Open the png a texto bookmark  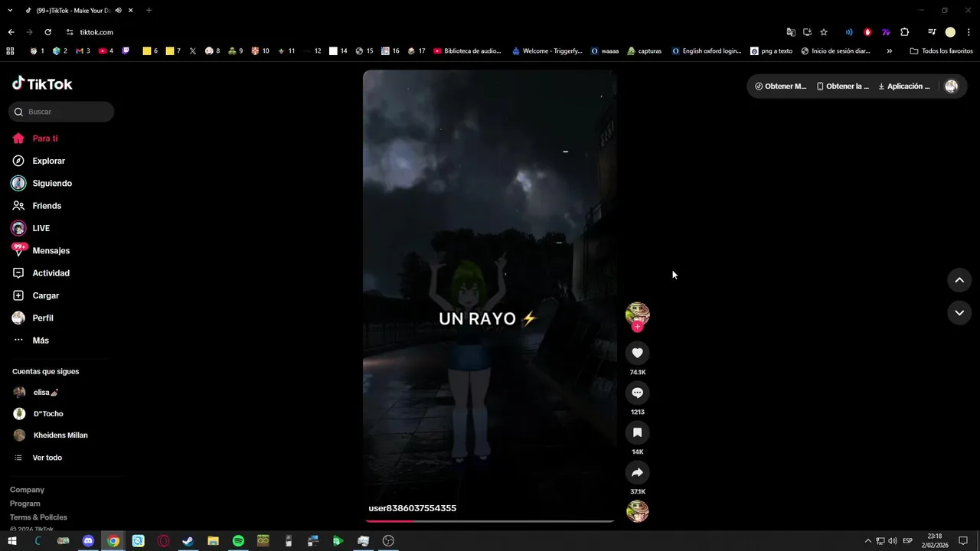[x=771, y=51]
